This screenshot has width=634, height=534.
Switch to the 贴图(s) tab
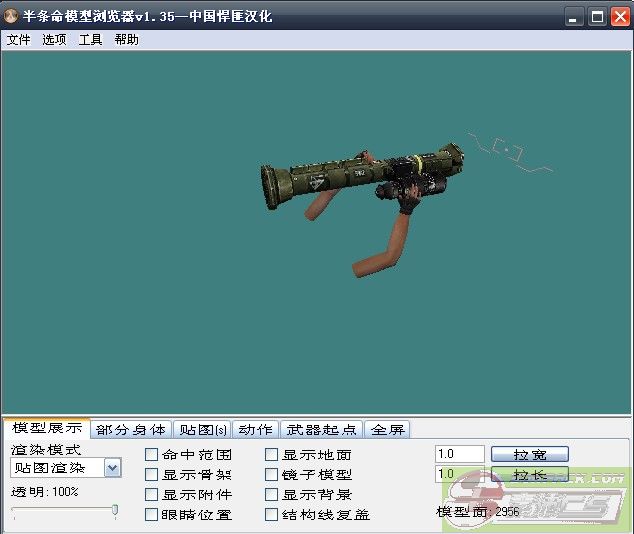tap(202, 429)
